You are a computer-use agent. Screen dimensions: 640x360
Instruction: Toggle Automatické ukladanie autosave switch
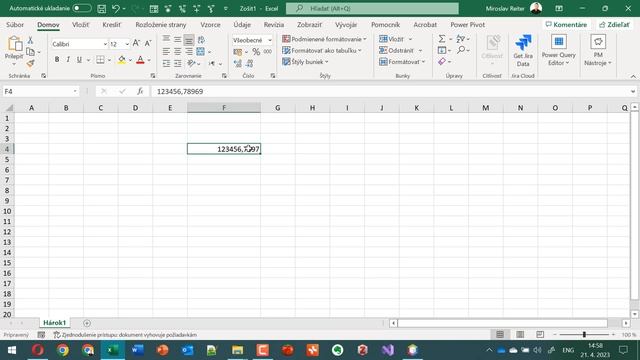pyautogui.click(x=82, y=8)
